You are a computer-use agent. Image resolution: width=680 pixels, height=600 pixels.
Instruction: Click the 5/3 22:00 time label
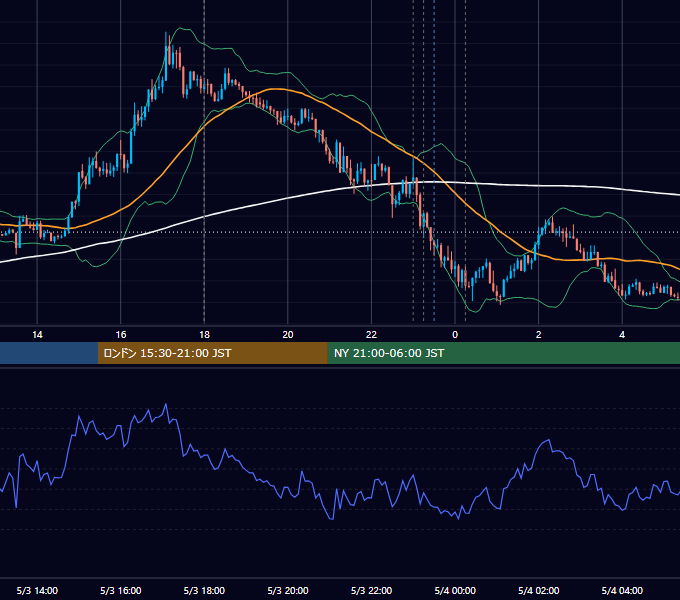(371, 590)
